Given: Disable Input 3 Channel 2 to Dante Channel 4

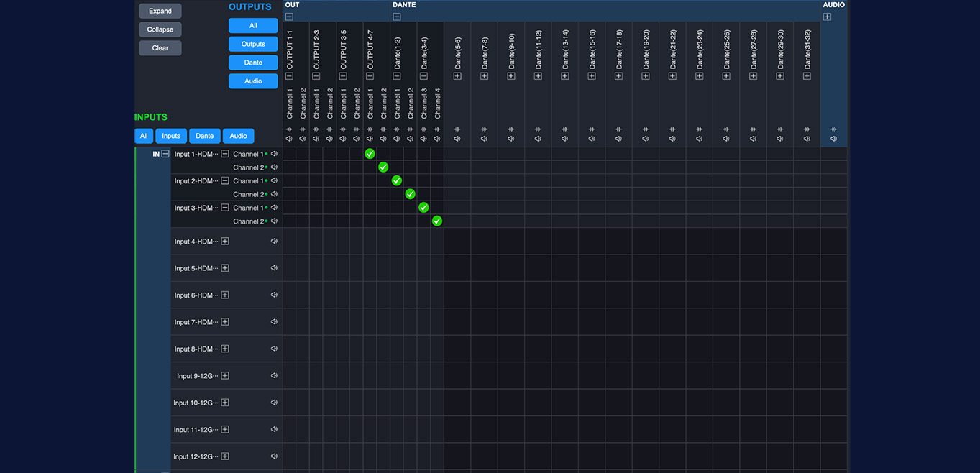Looking at the screenshot, I should coord(436,221).
